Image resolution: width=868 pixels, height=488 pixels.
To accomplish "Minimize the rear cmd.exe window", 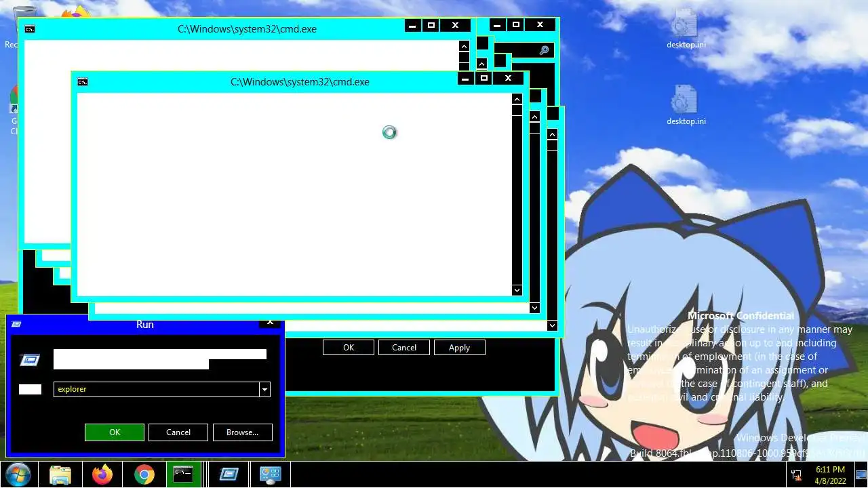I will pos(412,26).
